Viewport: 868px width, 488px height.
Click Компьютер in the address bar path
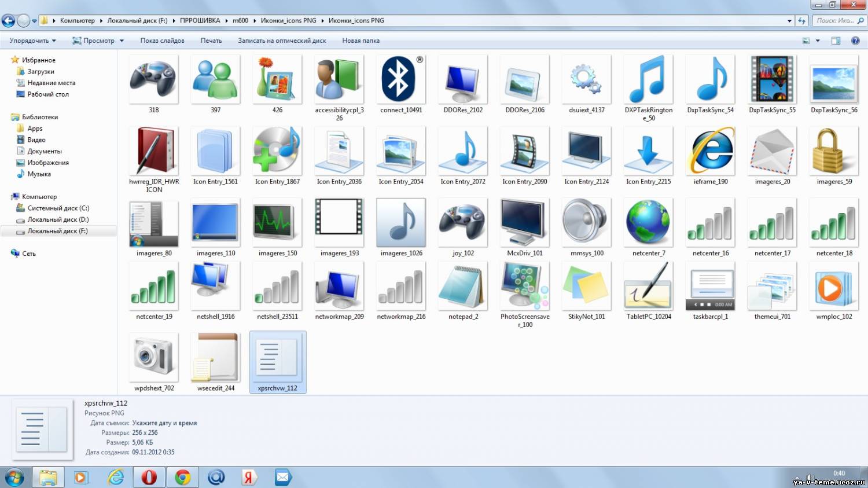[x=77, y=21]
